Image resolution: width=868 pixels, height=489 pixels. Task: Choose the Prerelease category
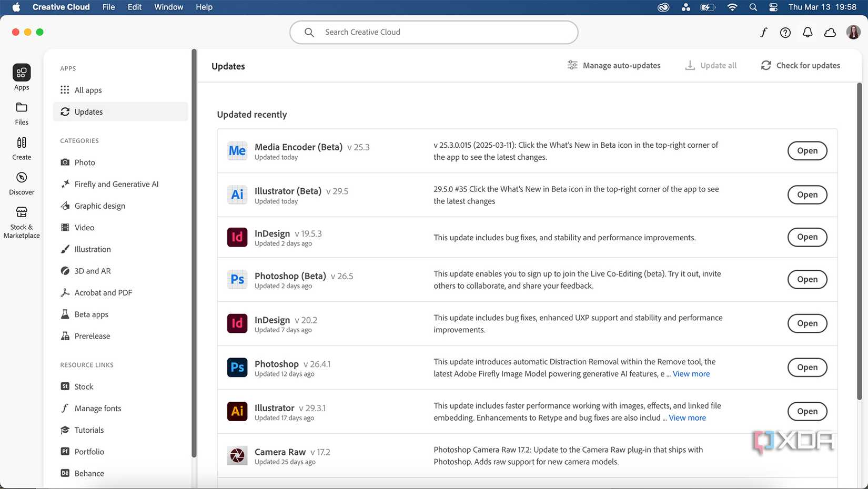(120, 336)
